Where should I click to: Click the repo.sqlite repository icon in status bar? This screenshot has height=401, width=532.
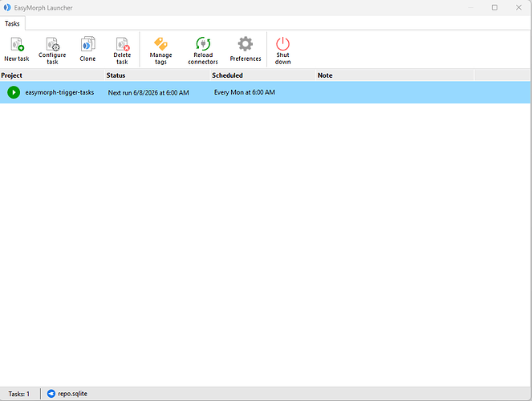pos(51,394)
